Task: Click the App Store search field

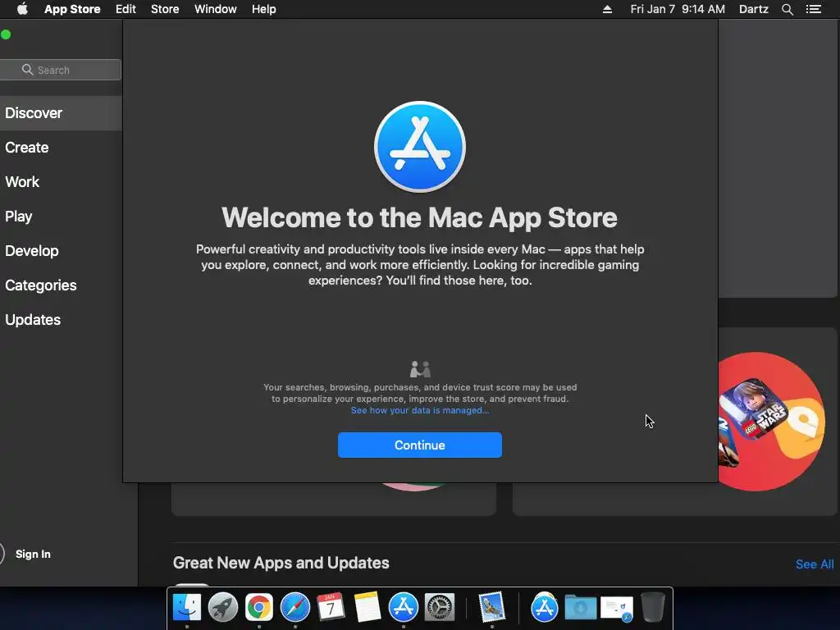Action: pos(61,70)
